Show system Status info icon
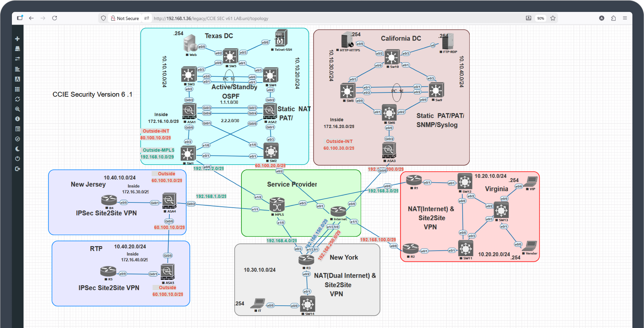The height and width of the screenshot is (328, 644). coord(17,119)
